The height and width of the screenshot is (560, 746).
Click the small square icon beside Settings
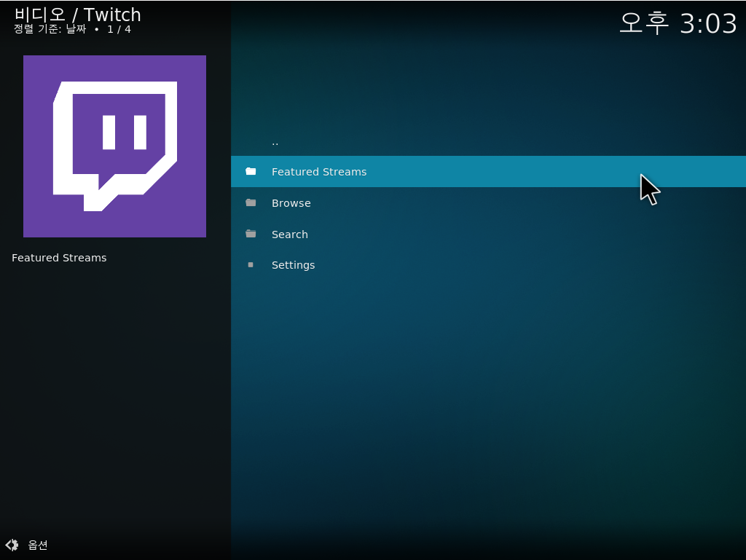(251, 265)
